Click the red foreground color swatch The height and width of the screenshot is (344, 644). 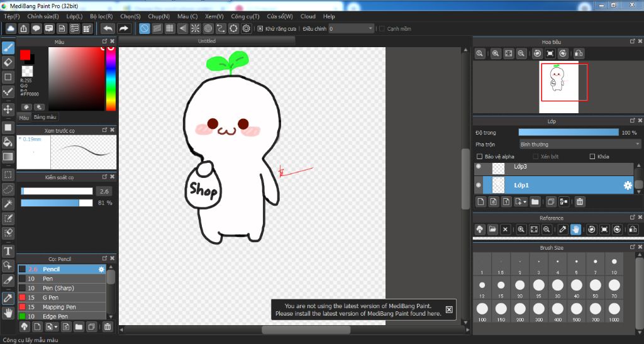coord(25,55)
